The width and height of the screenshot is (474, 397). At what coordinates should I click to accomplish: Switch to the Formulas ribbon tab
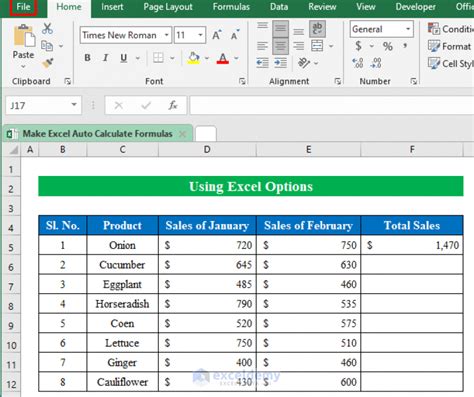point(231,7)
